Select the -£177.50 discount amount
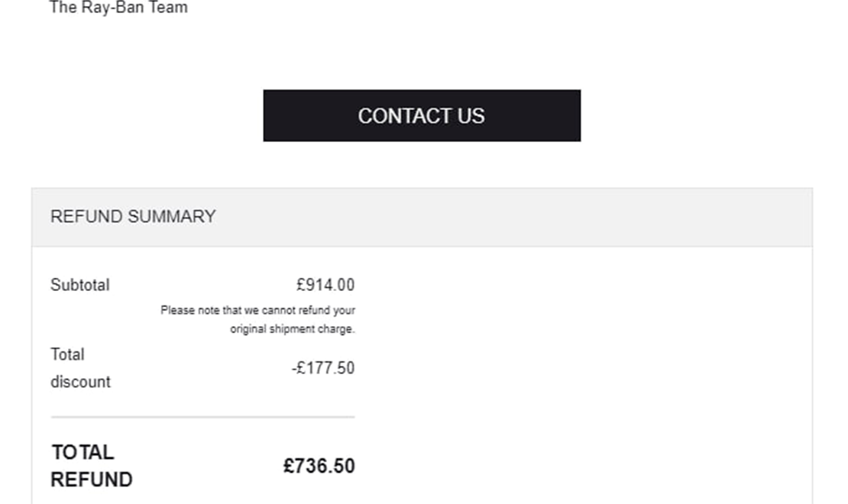848x504 pixels. click(322, 368)
